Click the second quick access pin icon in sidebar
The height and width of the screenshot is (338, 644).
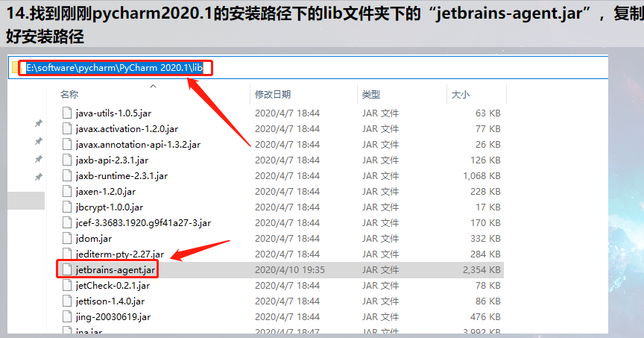tap(39, 141)
